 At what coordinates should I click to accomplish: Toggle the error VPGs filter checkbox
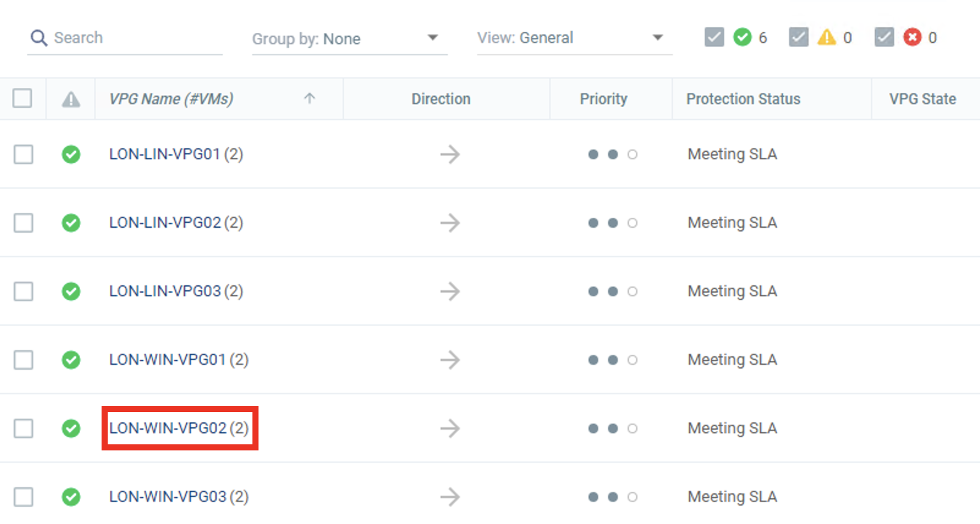click(x=884, y=37)
